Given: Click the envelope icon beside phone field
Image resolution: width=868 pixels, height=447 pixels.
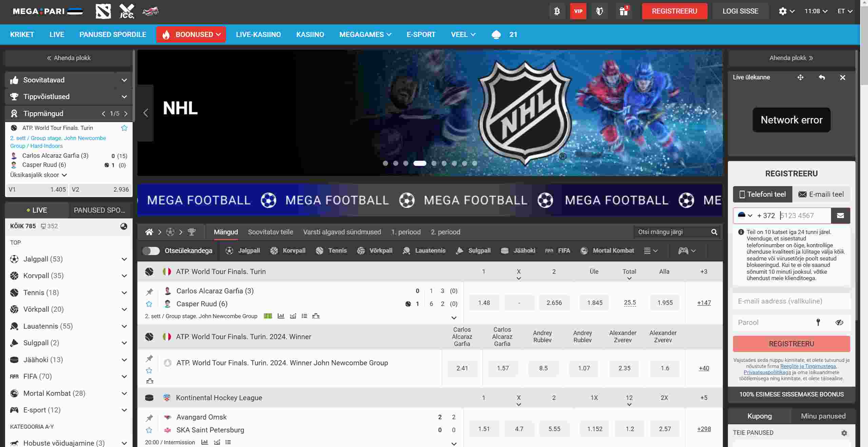Looking at the screenshot, I should click(841, 216).
